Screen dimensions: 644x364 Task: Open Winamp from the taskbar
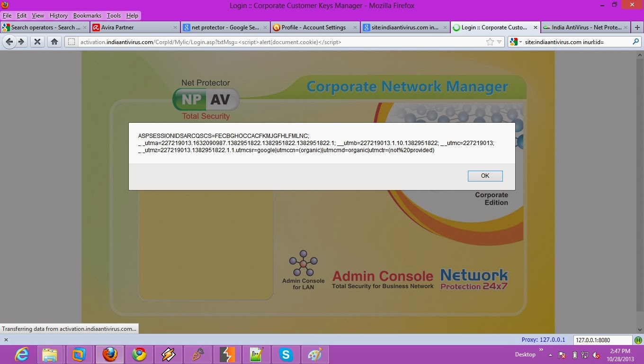coord(169,355)
